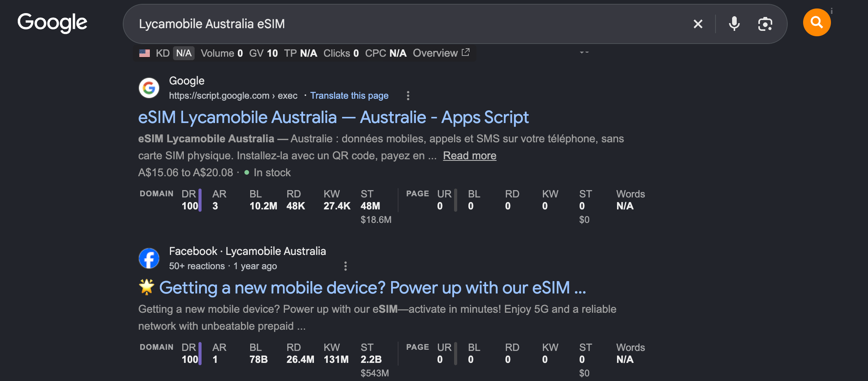Click KW 27.4K value
The image size is (868, 381).
pos(337,206)
